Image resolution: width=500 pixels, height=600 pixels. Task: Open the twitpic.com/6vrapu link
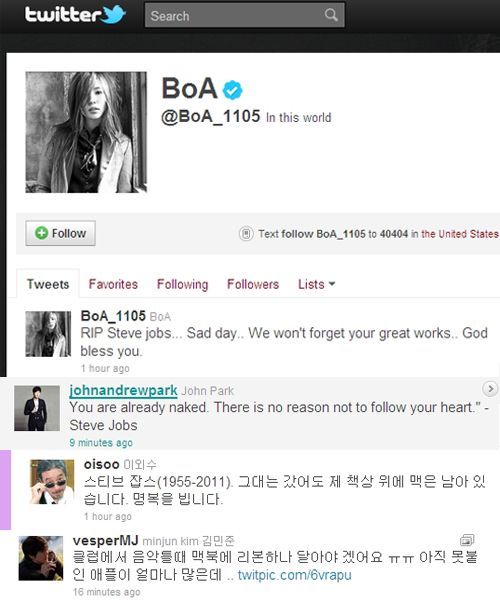(295, 575)
